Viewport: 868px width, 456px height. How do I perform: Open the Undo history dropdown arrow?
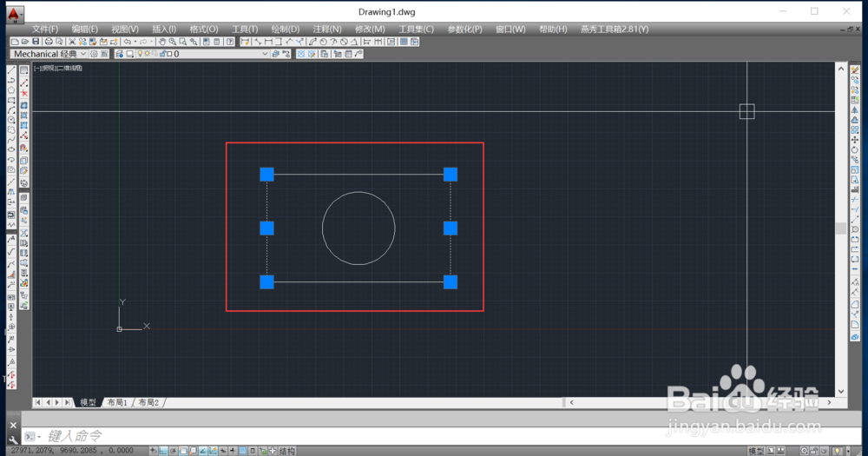click(x=135, y=42)
